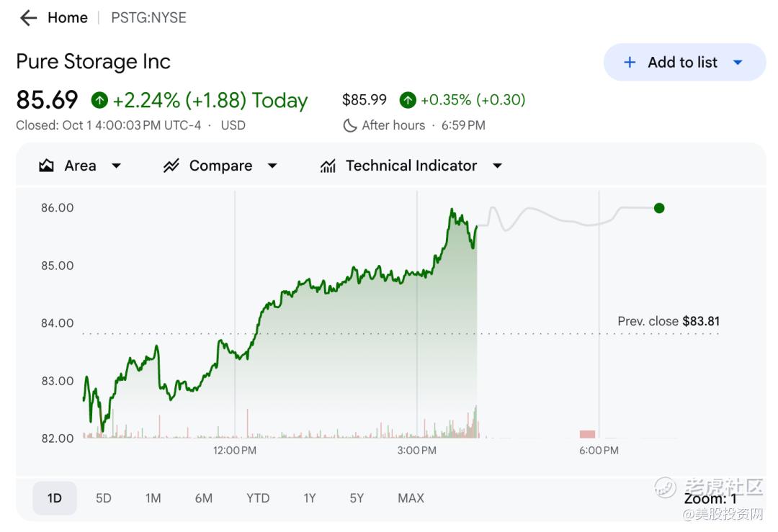Open the Add to list dropdown caret
Image resolution: width=778 pixels, height=532 pixels.
(x=738, y=63)
